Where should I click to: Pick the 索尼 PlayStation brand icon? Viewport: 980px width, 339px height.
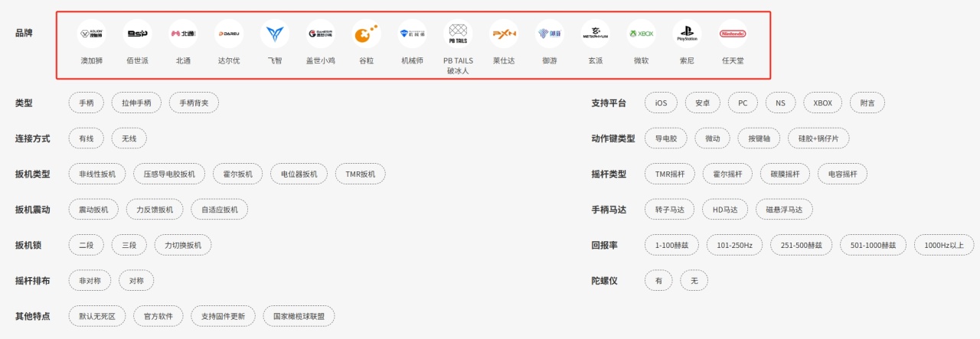687,34
